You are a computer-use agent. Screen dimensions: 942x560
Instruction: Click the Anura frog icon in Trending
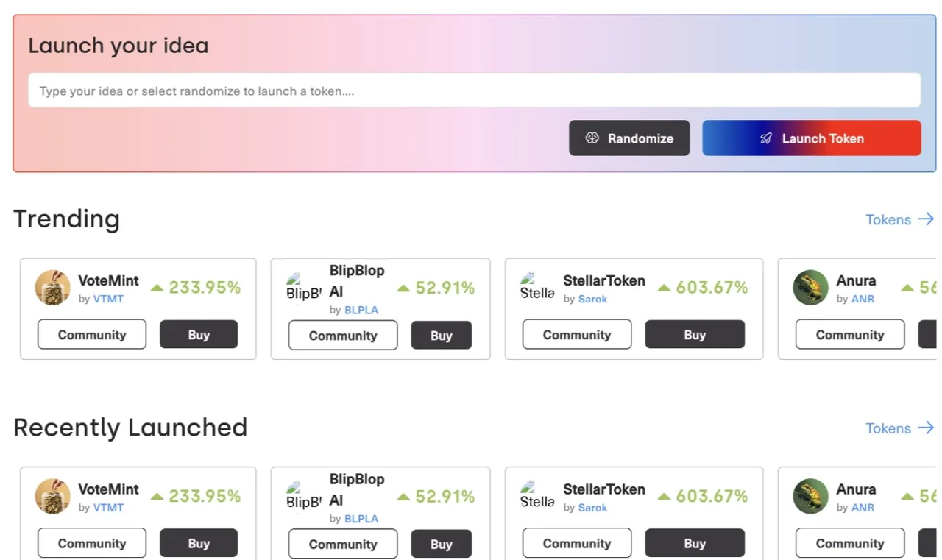point(810,288)
